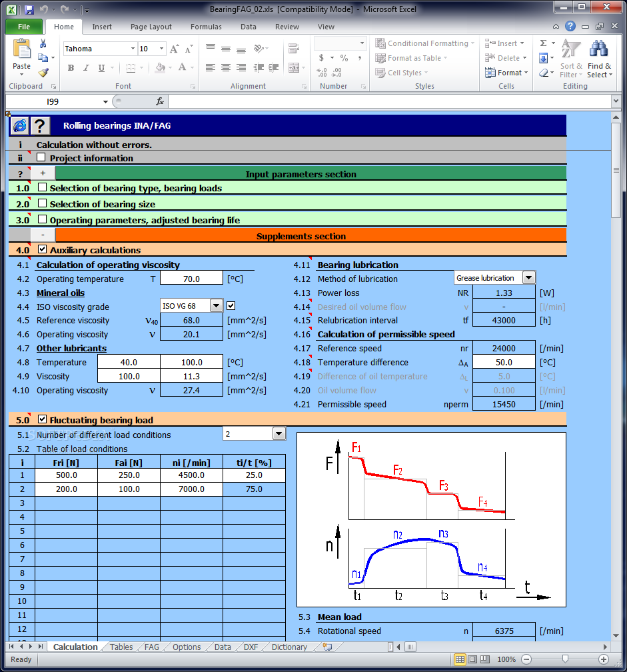The height and width of the screenshot is (672, 627).
Task: Switch to the Review ribbon tab
Action: pos(287,27)
